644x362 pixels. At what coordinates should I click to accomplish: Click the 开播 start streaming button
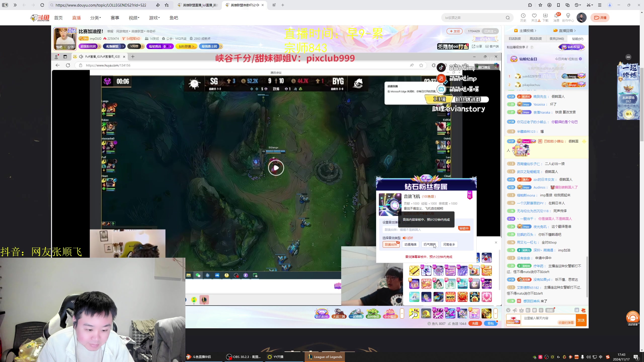click(x=600, y=18)
